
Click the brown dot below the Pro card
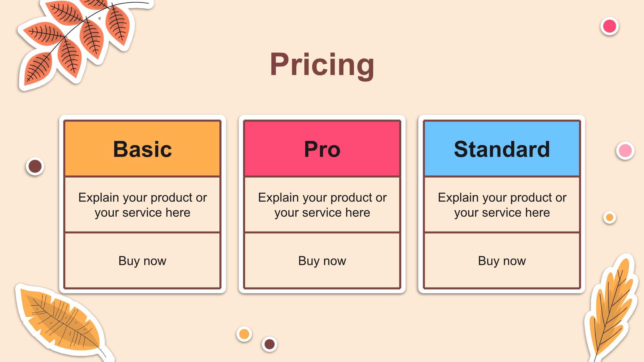[x=270, y=344]
